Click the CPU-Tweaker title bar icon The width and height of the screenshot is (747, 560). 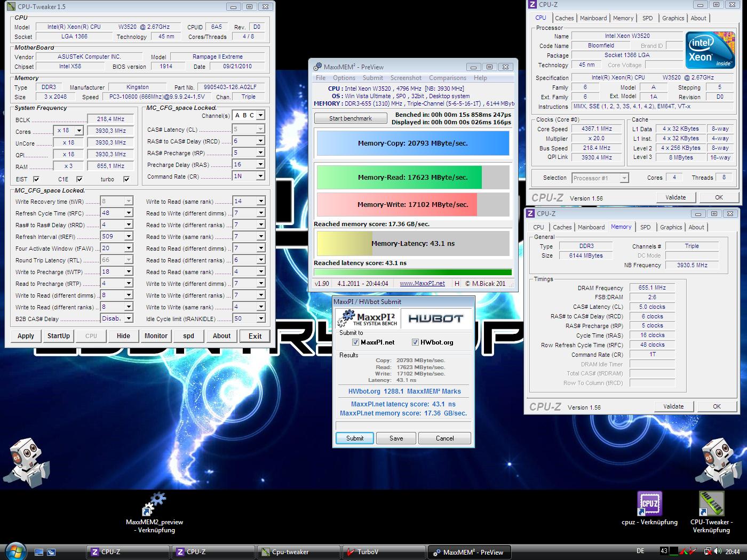(x=12, y=6)
